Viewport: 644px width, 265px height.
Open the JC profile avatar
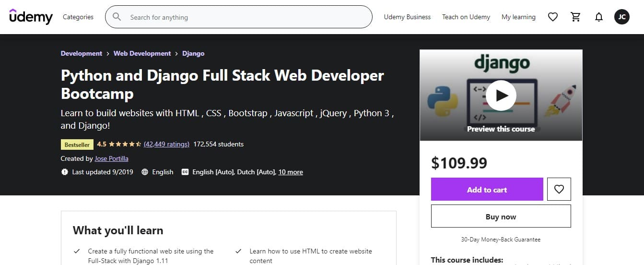[622, 17]
